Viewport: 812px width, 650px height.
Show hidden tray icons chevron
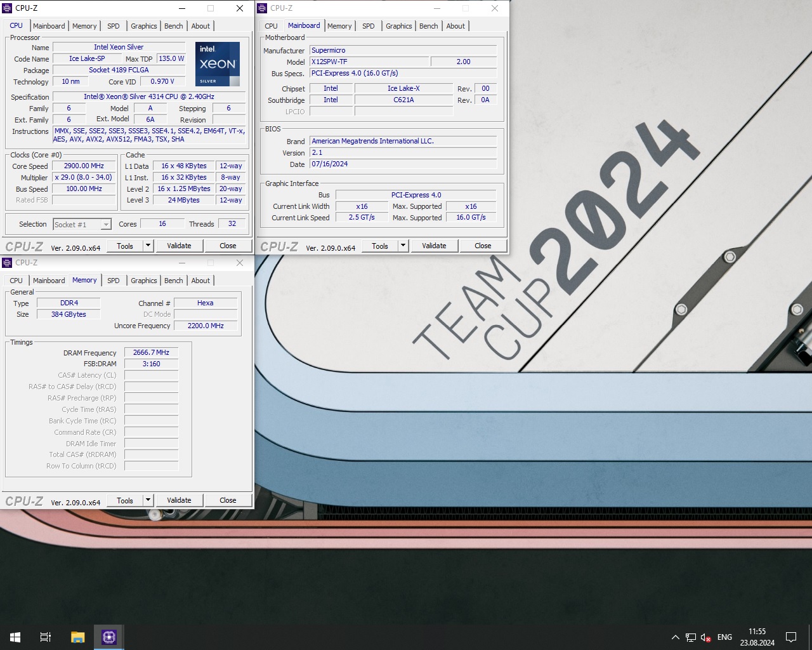(x=675, y=637)
